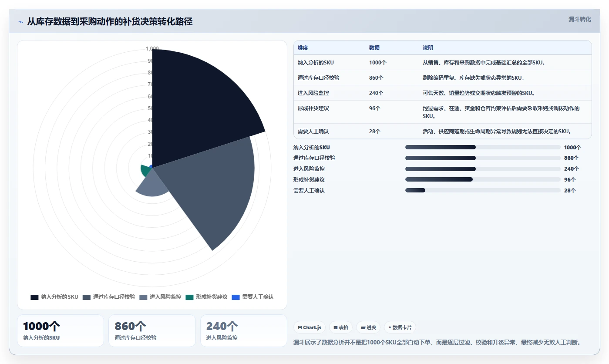This screenshot has width=609, height=364.
Task: Click the 860个 value beside the progress bar
Action: 571,158
